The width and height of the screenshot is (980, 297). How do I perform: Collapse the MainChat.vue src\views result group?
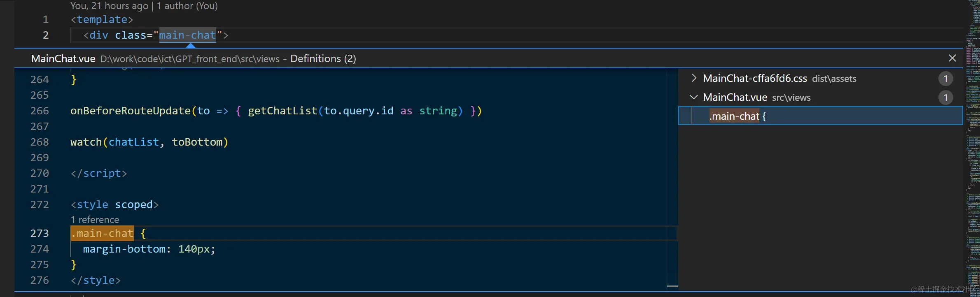[694, 97]
